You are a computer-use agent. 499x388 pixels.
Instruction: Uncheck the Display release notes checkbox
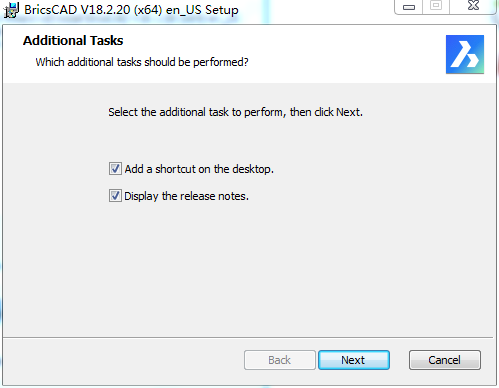click(115, 196)
